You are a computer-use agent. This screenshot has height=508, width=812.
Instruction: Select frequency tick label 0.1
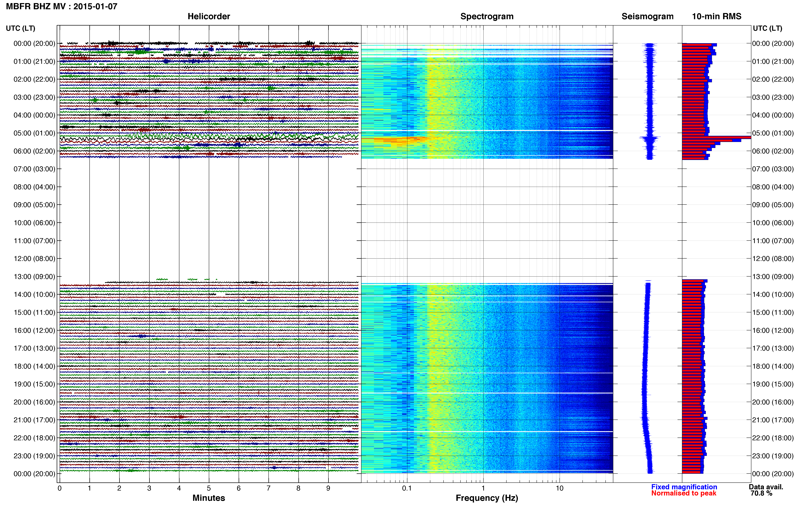[x=407, y=488]
